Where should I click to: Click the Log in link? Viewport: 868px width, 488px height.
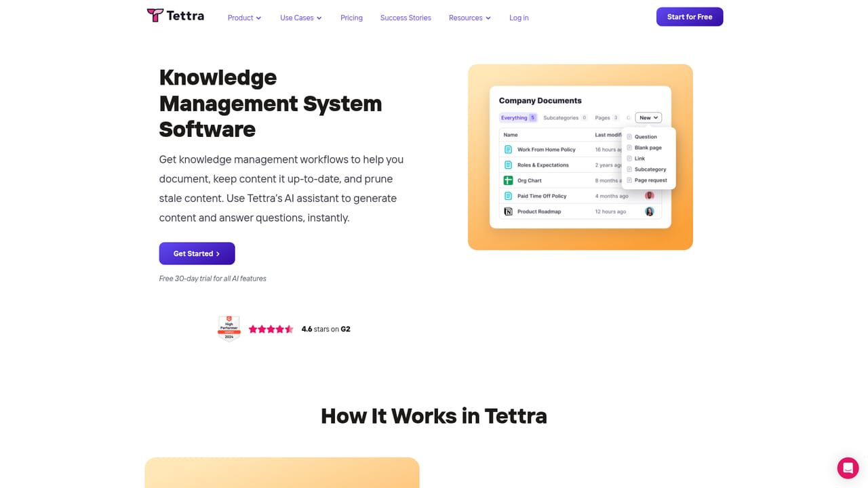click(519, 18)
